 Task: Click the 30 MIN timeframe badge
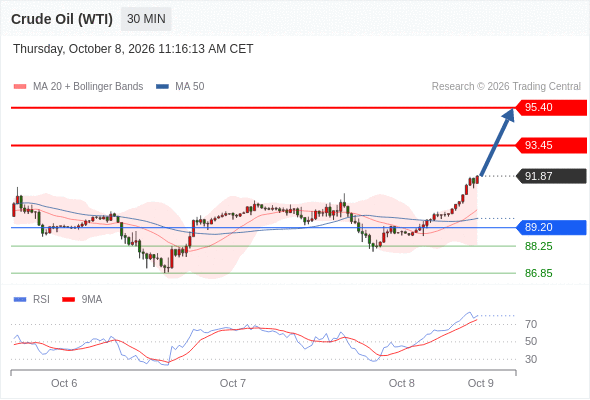[x=146, y=19]
